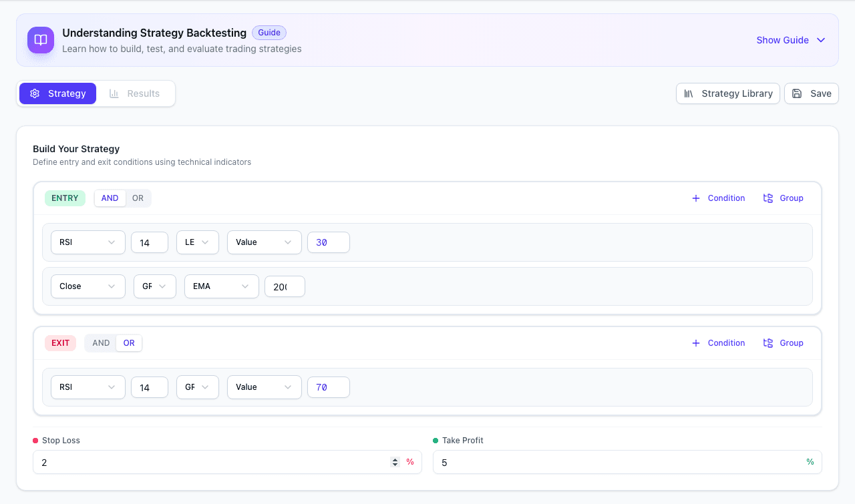Click the Group icon in the ENTRY section
The width and height of the screenshot is (855, 504).
[x=769, y=198]
